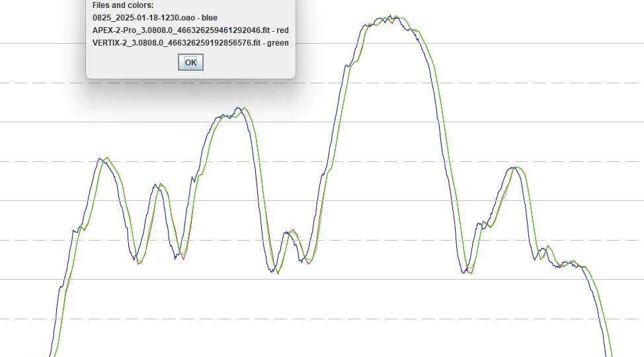Click the highest peak of the elevation chart
This screenshot has height=357, width=644.
390,17
